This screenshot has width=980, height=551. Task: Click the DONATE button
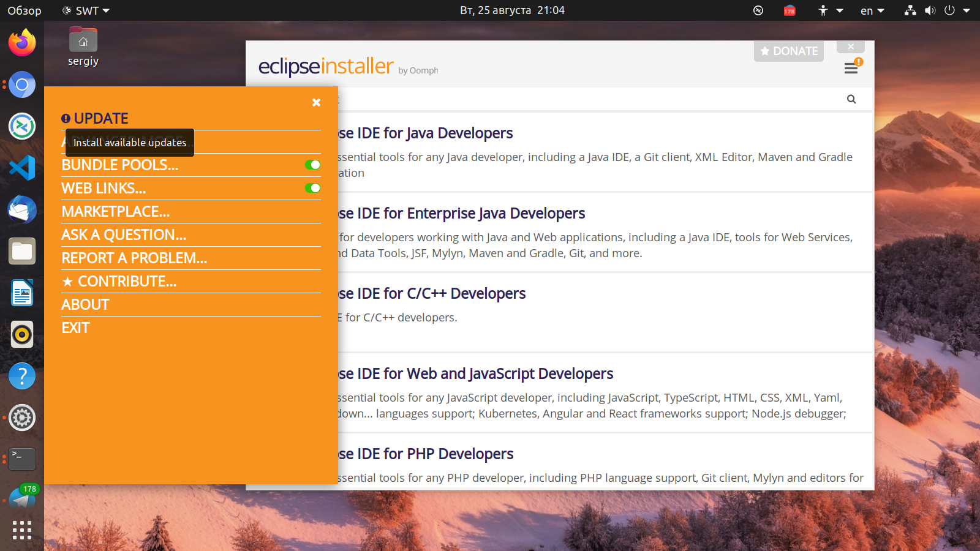[x=789, y=51]
